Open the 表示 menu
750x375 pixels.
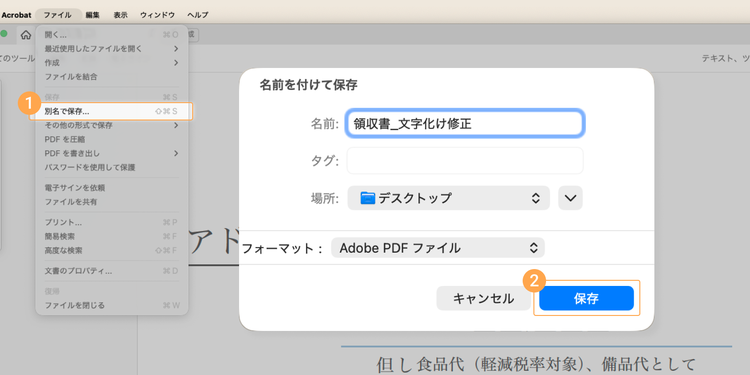click(x=121, y=15)
